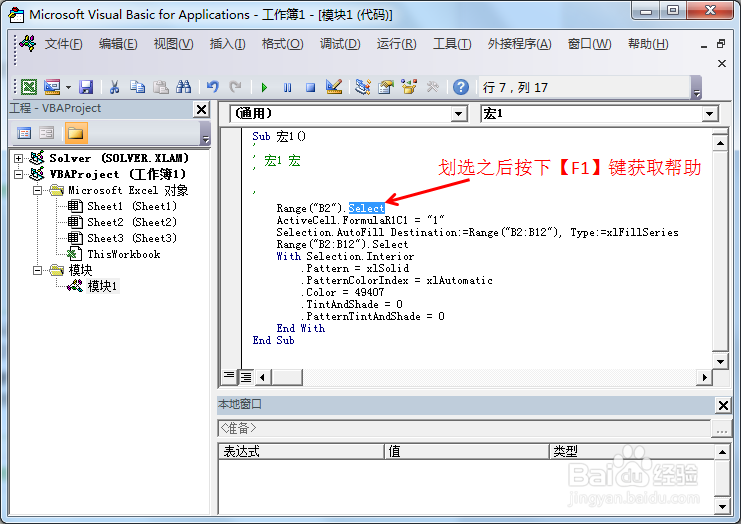
Task: Open VBA Help question mark icon
Action: 461,87
